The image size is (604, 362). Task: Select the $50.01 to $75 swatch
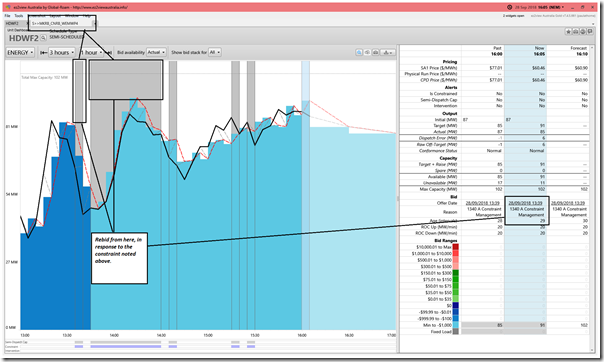pyautogui.click(x=456, y=286)
